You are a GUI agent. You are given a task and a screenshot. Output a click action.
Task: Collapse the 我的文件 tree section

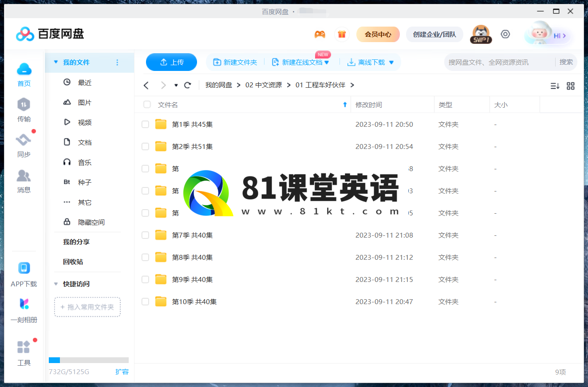[56, 63]
